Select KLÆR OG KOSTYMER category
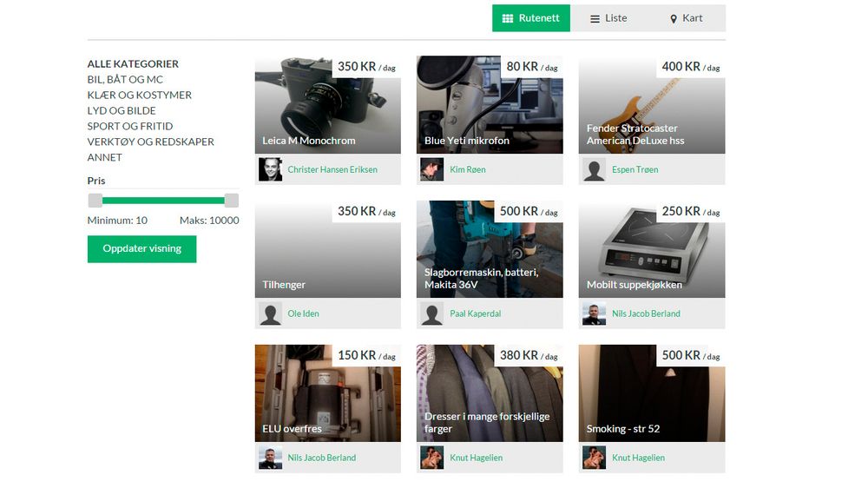 click(140, 95)
